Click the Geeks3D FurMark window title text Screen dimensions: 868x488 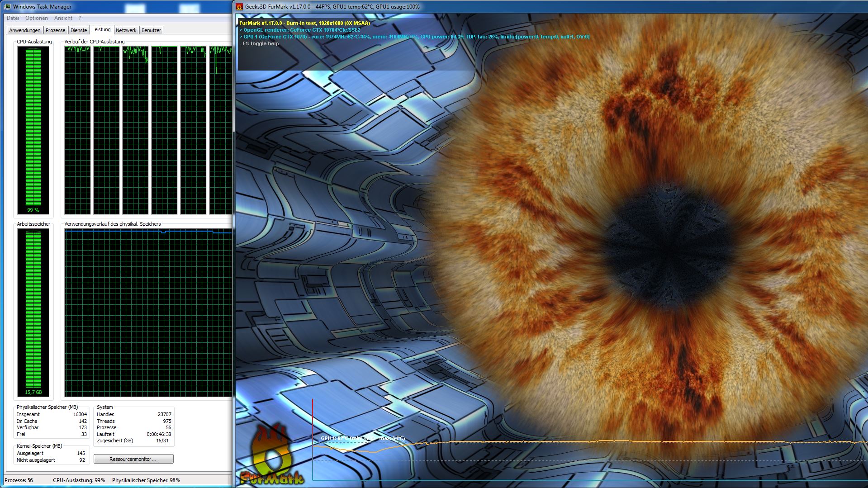pos(332,7)
